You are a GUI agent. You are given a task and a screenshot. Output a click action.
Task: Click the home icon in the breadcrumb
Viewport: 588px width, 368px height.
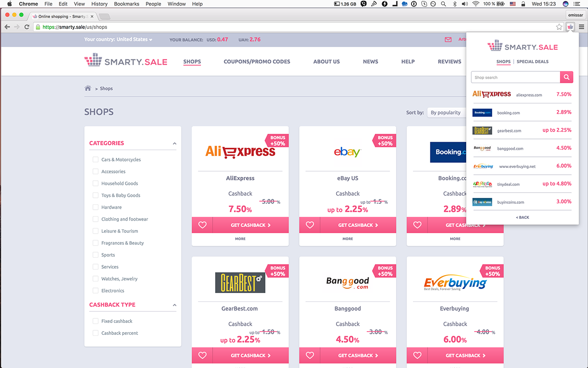click(x=88, y=88)
